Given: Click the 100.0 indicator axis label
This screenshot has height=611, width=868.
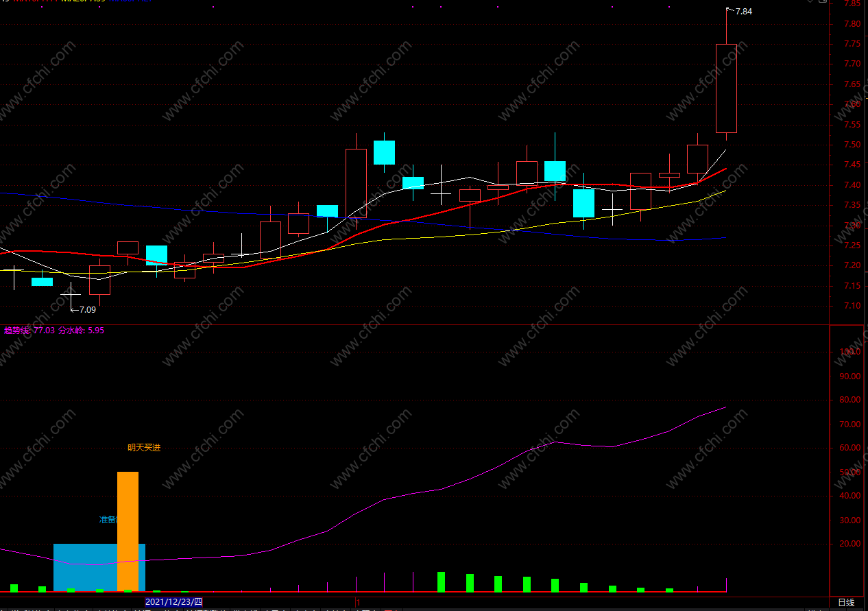Looking at the screenshot, I should [852, 352].
